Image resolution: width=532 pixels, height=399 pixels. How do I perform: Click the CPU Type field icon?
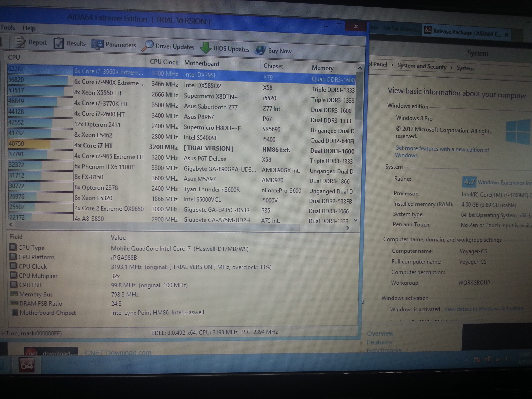pos(13,247)
